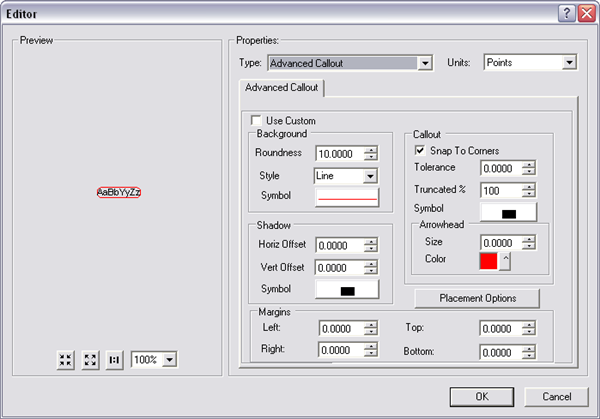Select the Advanced Callout tab
600x419 pixels.
click(x=280, y=88)
